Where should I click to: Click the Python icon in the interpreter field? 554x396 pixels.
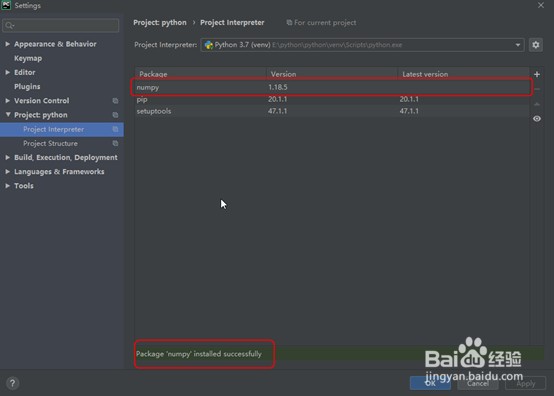209,45
